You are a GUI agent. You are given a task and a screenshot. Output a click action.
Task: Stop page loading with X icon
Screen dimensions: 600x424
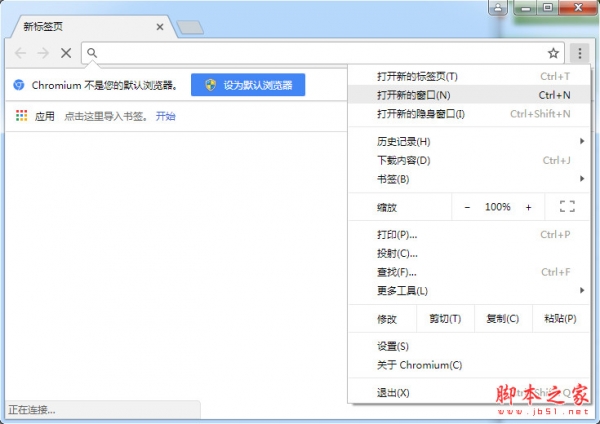[65, 53]
